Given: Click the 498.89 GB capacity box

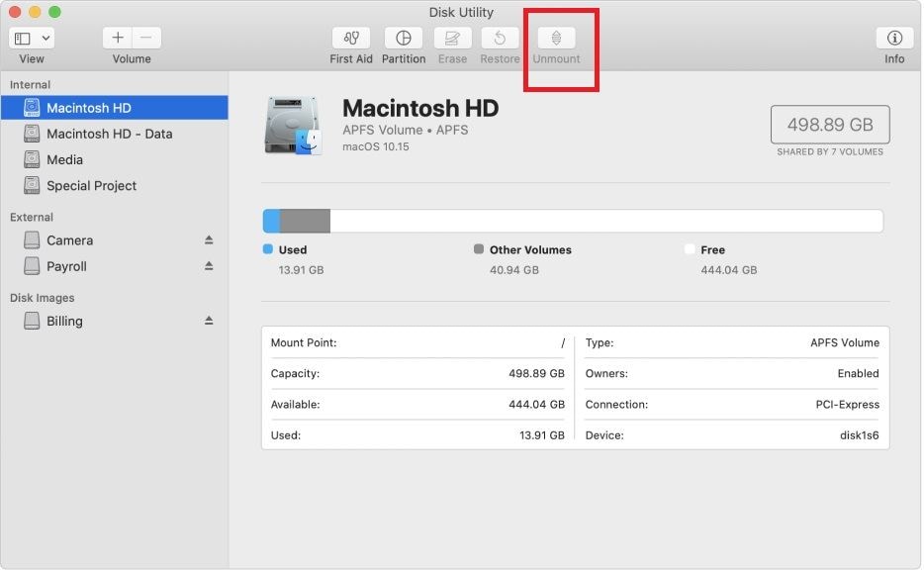Looking at the screenshot, I should point(830,125).
